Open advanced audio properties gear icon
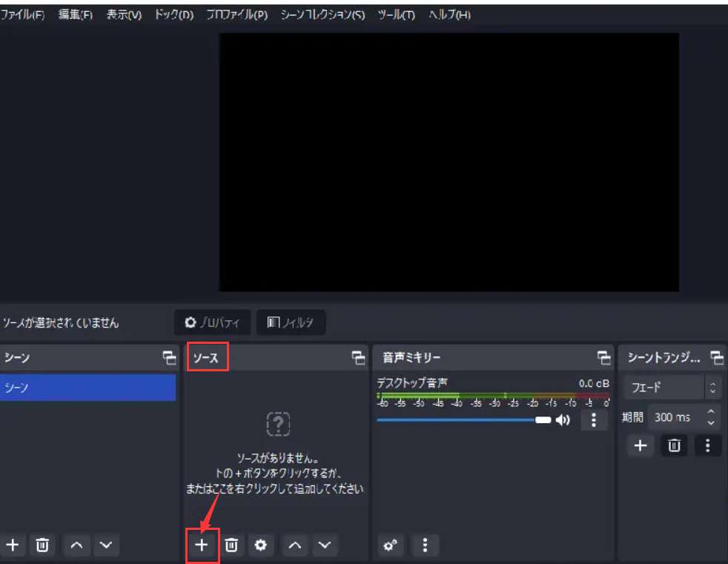 (391, 545)
